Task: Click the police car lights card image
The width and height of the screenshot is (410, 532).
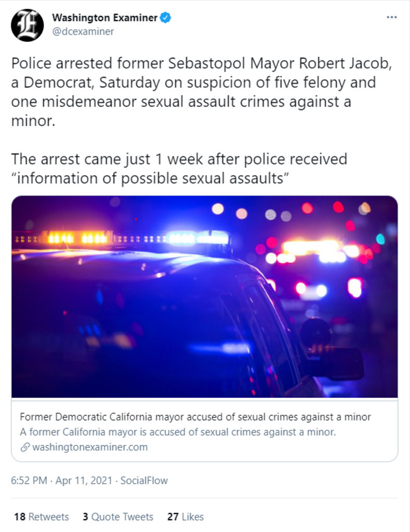Action: coord(204,297)
